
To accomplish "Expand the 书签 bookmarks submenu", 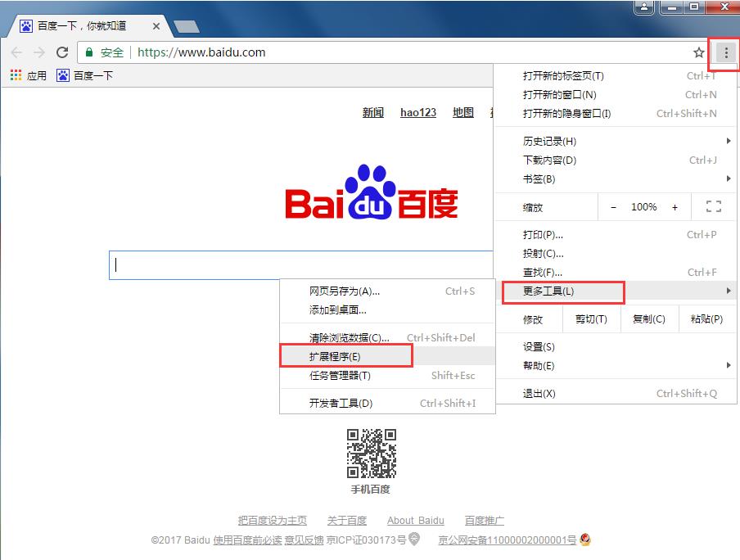I will [730, 178].
